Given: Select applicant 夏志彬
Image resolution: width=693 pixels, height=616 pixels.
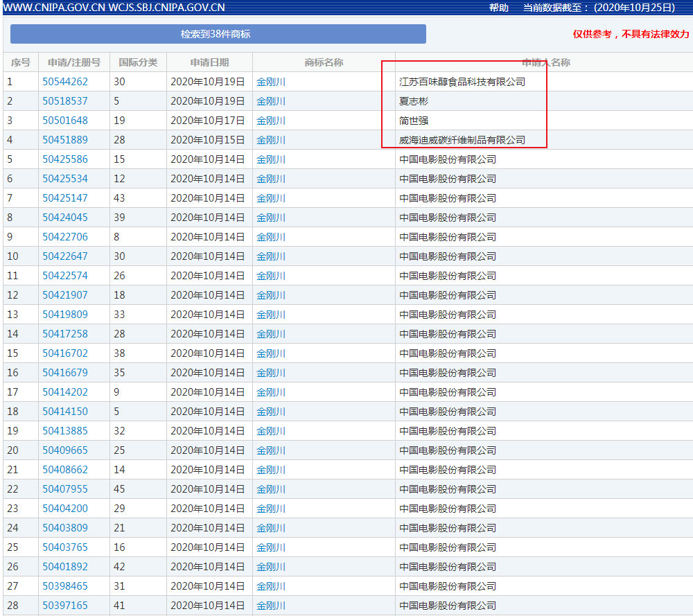Looking at the screenshot, I should (414, 101).
